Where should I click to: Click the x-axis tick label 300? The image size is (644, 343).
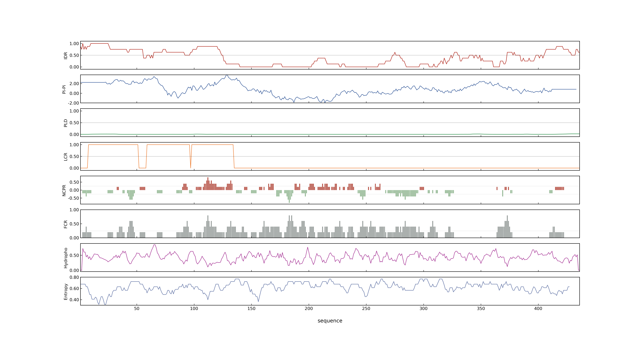(423, 309)
